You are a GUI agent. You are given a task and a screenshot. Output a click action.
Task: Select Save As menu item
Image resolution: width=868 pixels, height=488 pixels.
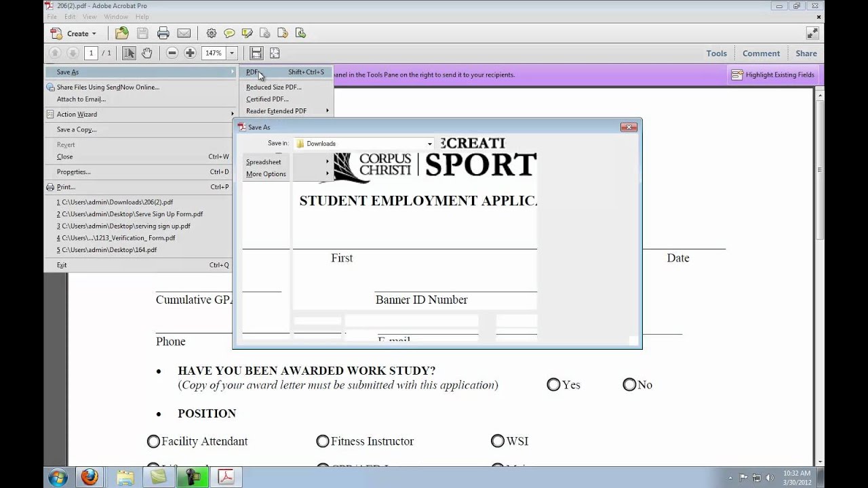[x=140, y=72]
